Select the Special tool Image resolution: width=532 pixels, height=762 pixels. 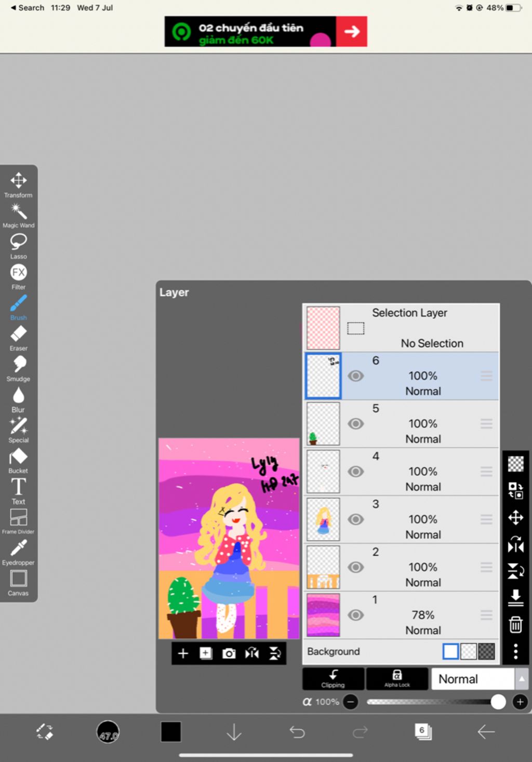click(x=19, y=430)
